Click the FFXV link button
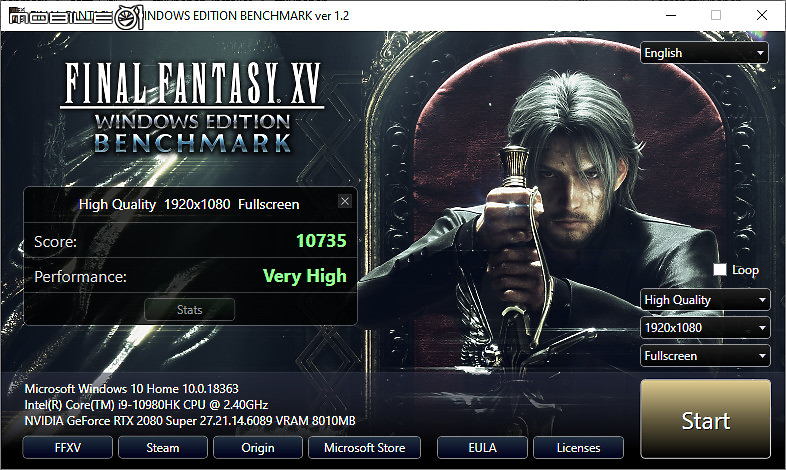 pos(68,447)
